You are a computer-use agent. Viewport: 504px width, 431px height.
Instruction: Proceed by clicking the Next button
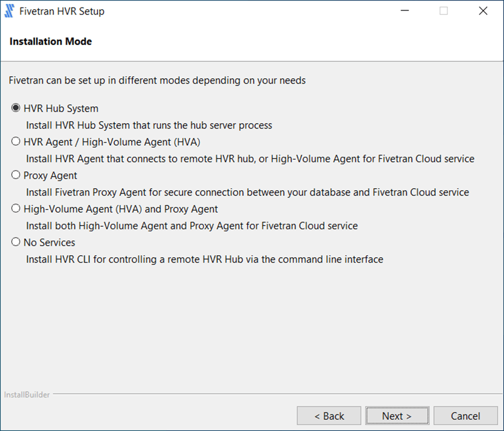397,416
